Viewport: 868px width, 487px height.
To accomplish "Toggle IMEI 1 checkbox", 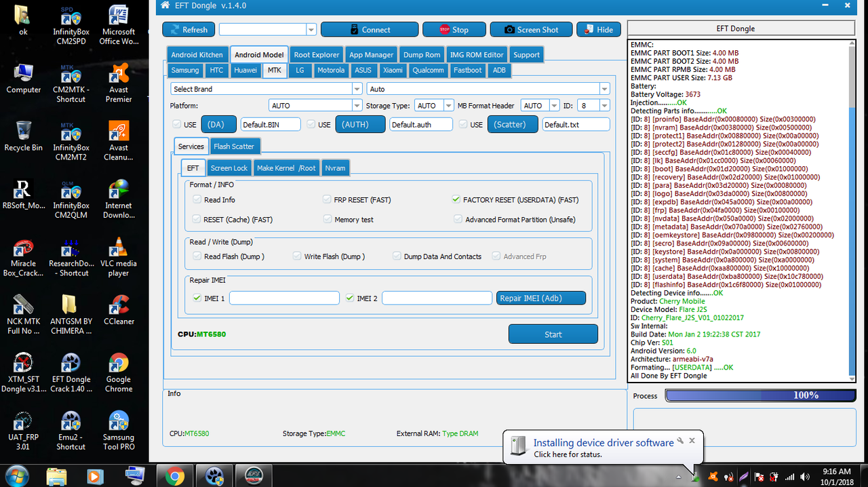I will point(197,298).
